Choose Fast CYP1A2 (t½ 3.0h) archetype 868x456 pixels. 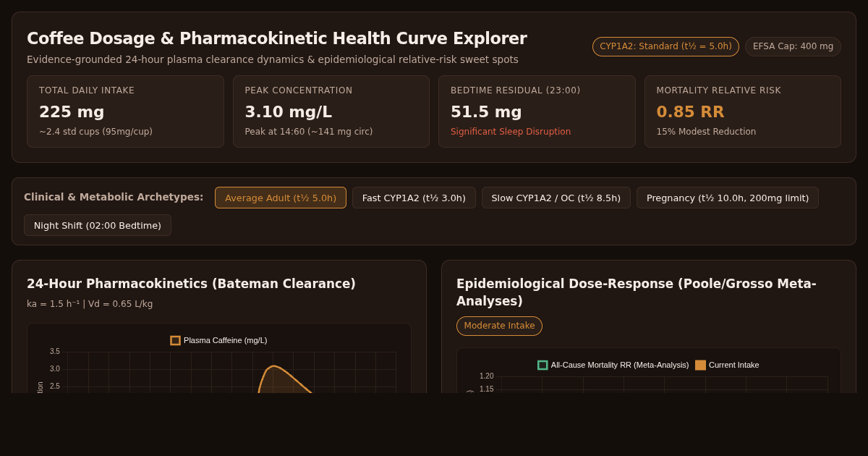click(414, 198)
